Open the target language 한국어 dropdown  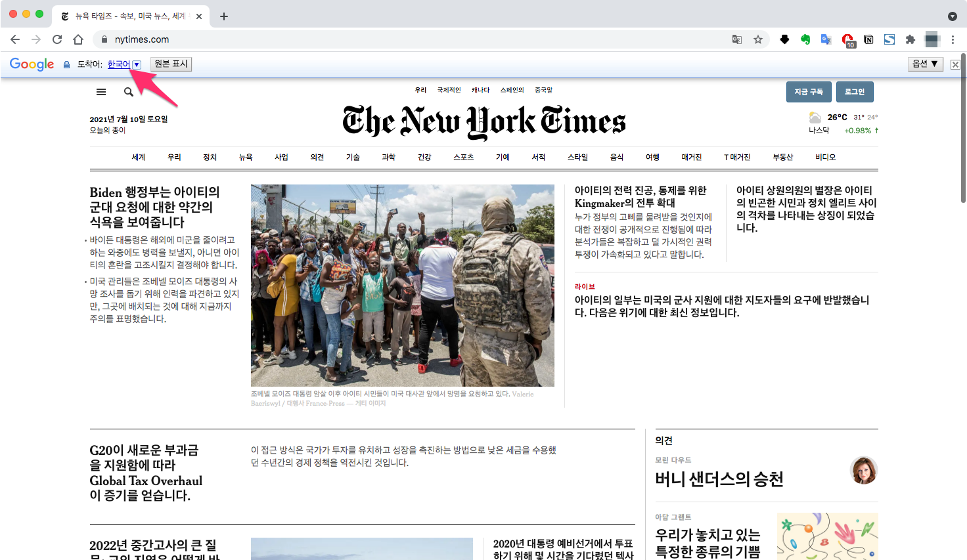[124, 64]
